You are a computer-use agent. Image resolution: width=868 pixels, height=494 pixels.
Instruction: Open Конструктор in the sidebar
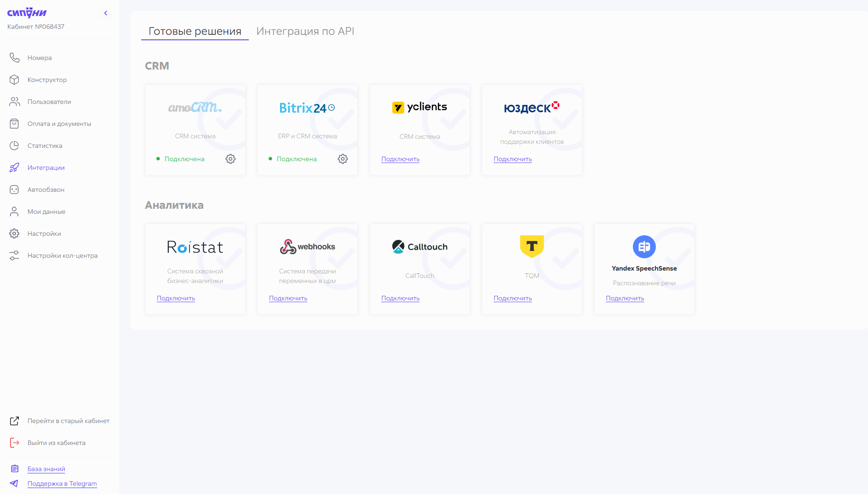[x=47, y=80]
